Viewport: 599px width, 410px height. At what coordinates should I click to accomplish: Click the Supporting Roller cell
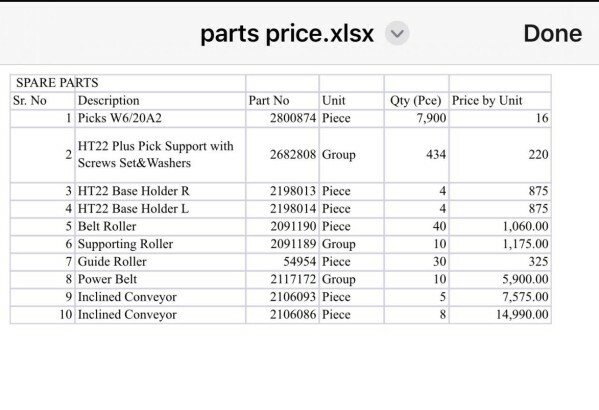[x=160, y=244]
